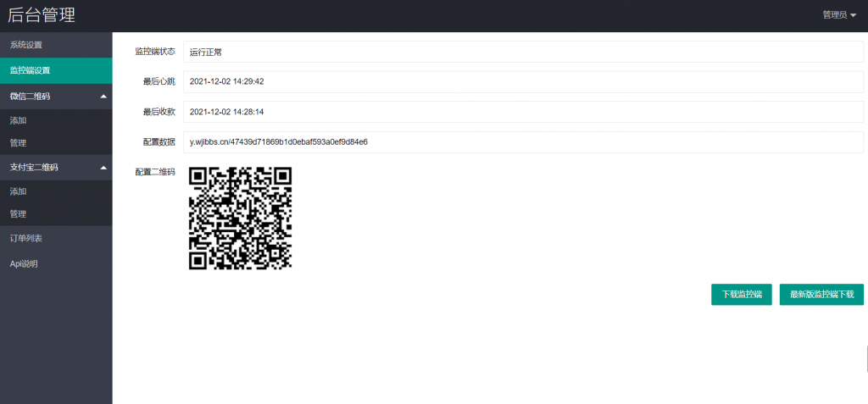Collapse the 微信二维码 section arrow
868x404 pixels.
click(x=103, y=97)
